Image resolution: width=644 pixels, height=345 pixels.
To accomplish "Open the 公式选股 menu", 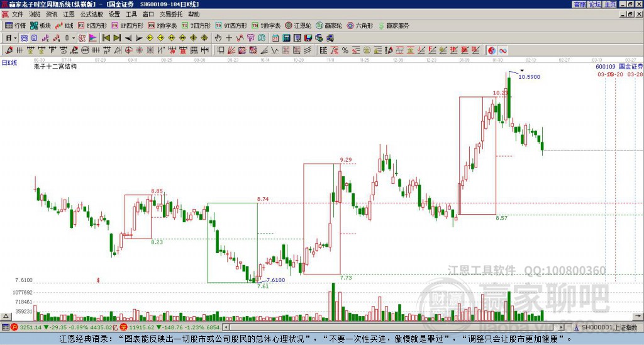I will (x=92, y=14).
